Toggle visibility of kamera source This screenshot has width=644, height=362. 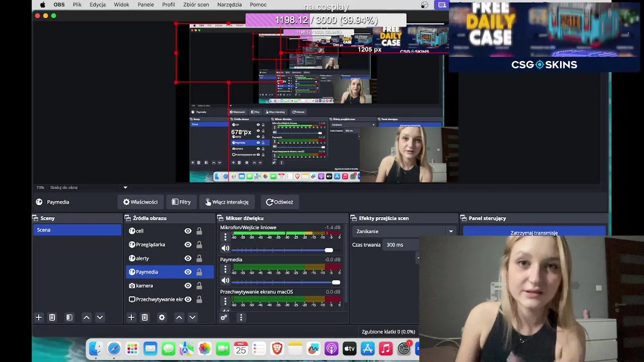tap(188, 286)
